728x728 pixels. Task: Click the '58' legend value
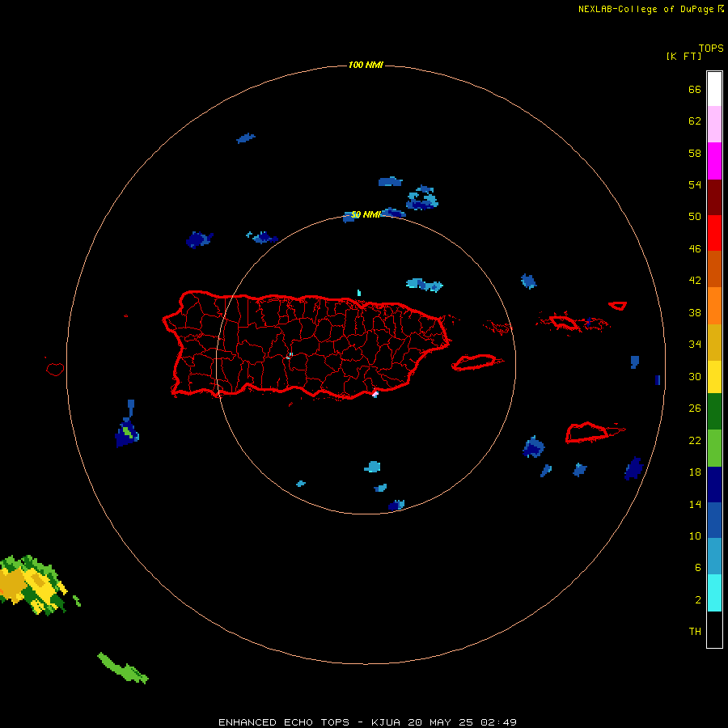click(695, 153)
